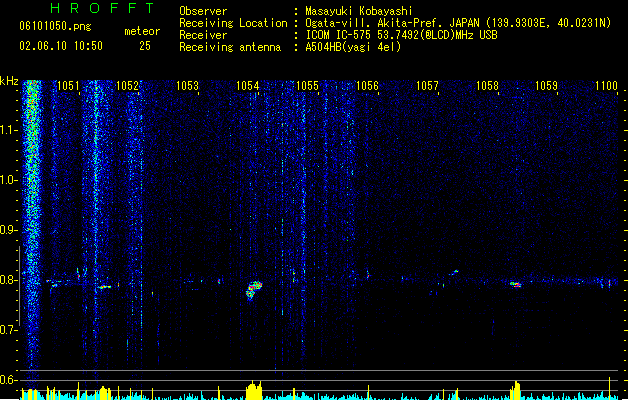629x400 pixels.
Task: Click the meteor label
Action: pos(142,31)
